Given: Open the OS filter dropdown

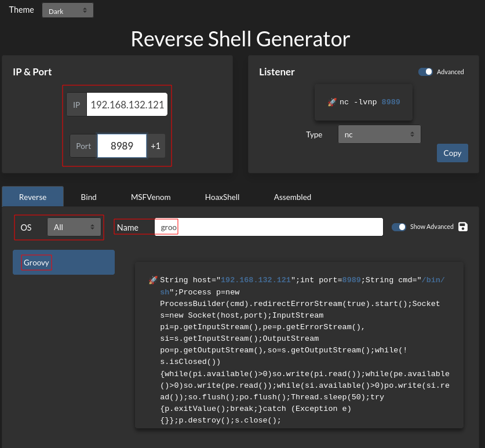Looking at the screenshot, I should (74, 227).
